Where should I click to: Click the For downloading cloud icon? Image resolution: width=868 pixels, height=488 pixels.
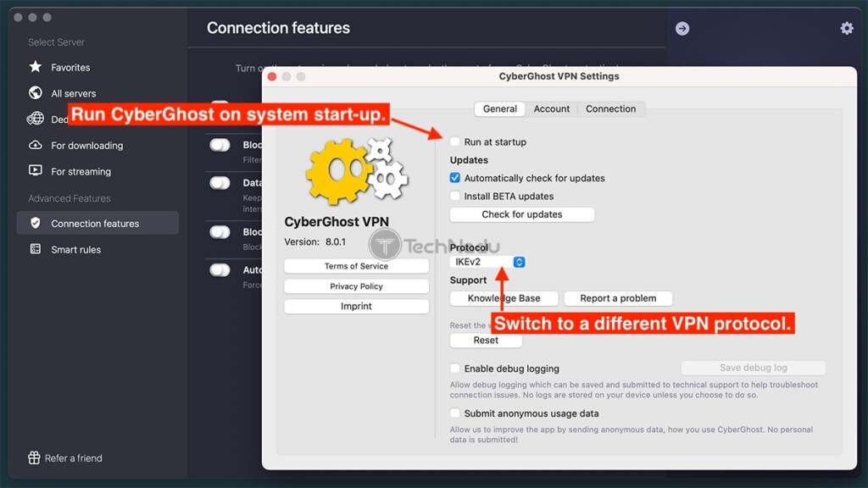[36, 145]
